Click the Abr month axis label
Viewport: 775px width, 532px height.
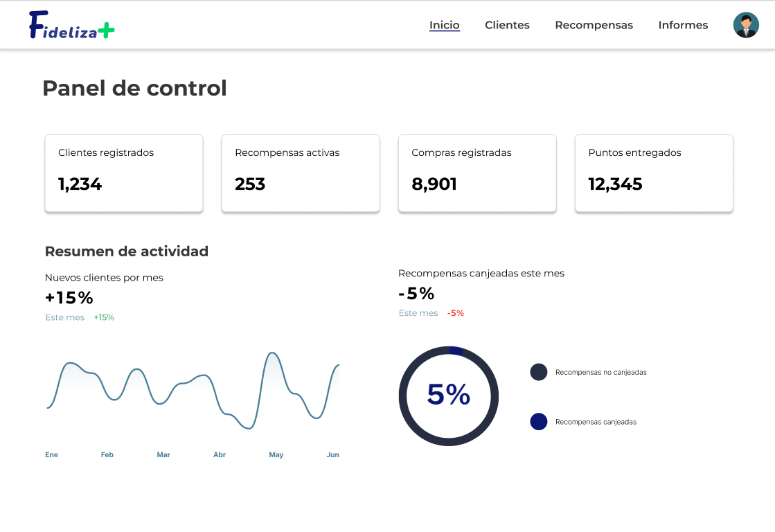(220, 455)
